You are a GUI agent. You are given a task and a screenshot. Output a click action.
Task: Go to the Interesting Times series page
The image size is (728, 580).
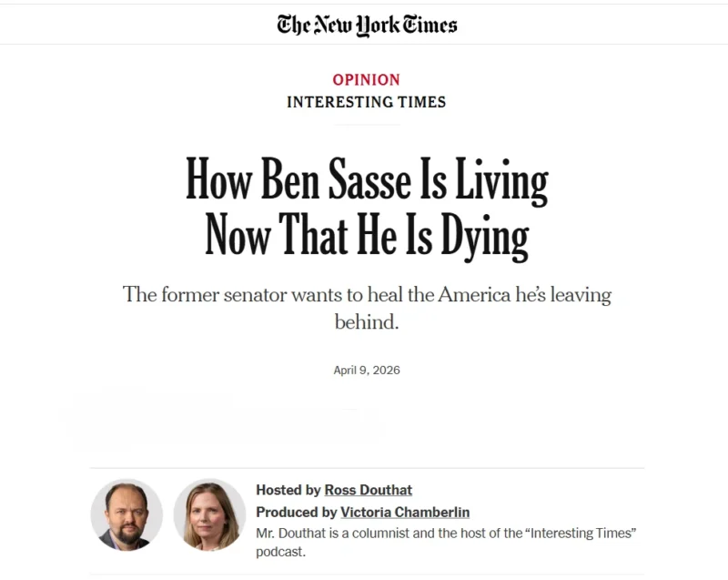366,102
